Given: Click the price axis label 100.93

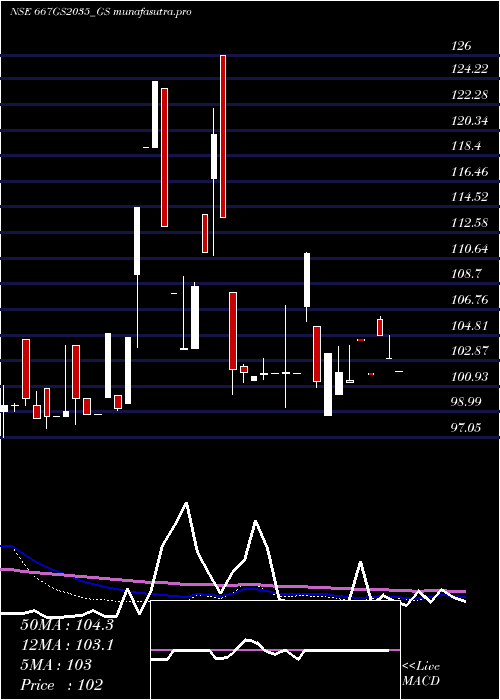Looking at the screenshot, I should click(470, 377).
